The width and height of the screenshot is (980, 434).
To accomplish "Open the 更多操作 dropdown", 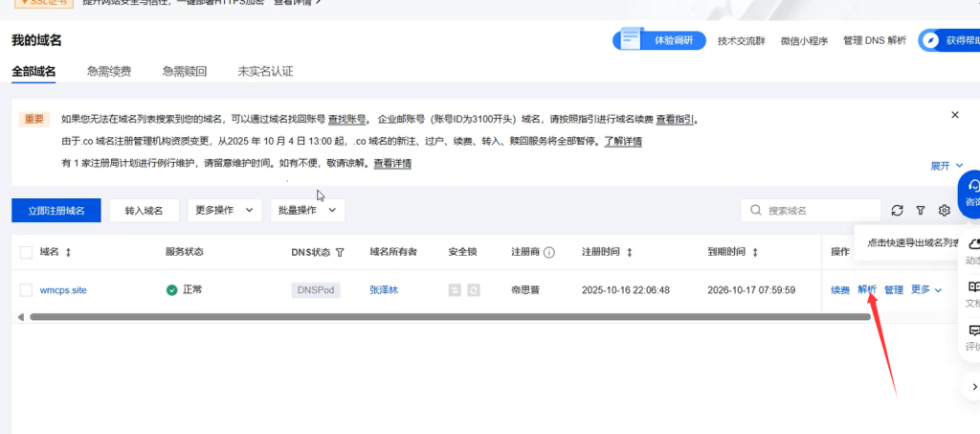I will (x=224, y=211).
